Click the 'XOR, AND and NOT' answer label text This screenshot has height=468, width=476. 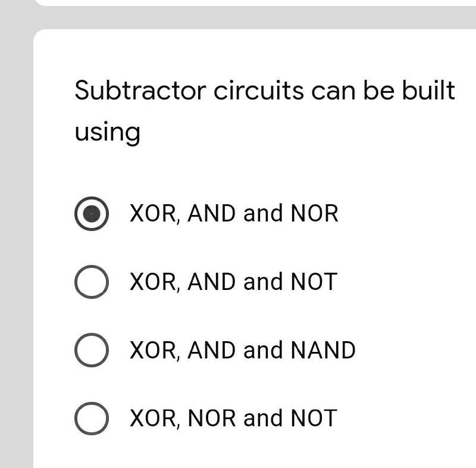pos(233,282)
